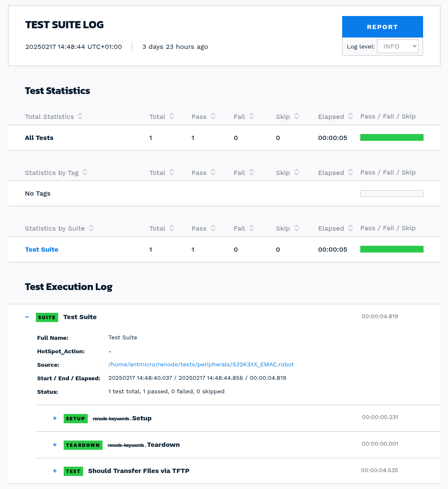448x489 pixels.
Task: Open the Log level dropdown
Action: [397, 46]
